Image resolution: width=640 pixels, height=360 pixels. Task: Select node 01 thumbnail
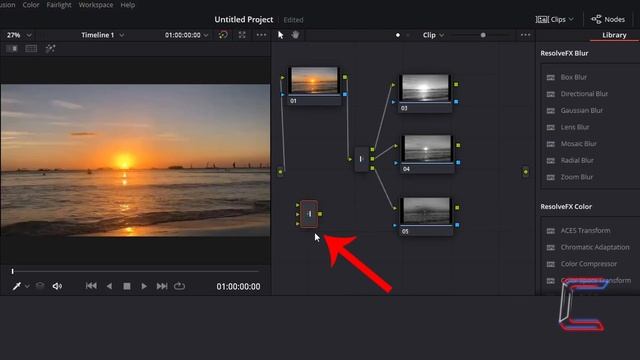click(314, 80)
